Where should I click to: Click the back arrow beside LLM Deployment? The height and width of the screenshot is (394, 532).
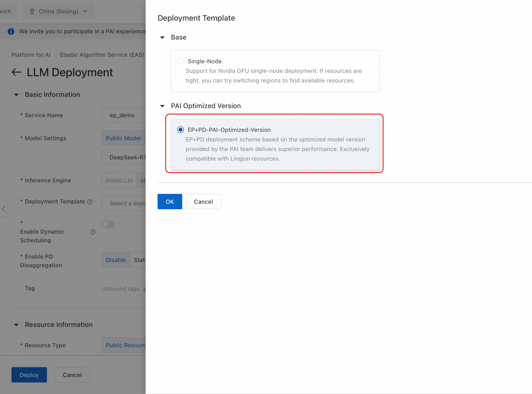pyautogui.click(x=16, y=72)
